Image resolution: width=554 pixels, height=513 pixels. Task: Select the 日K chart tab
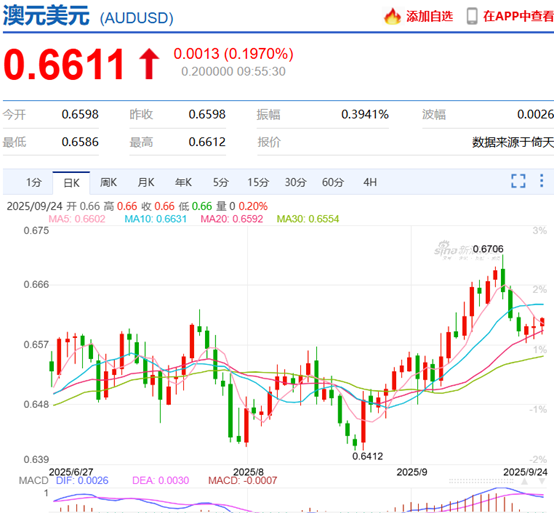71,183
